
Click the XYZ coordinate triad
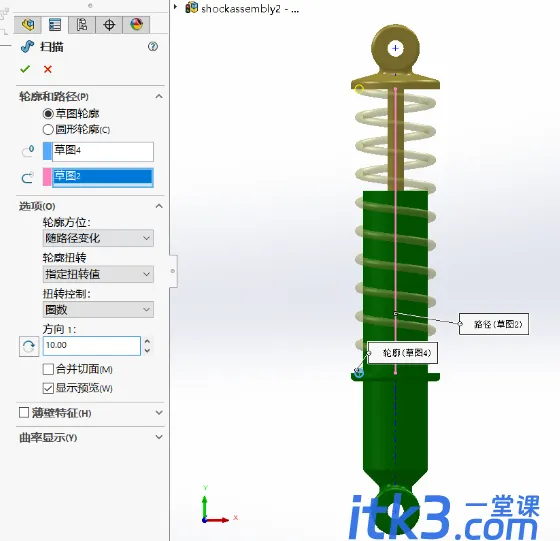(219, 505)
